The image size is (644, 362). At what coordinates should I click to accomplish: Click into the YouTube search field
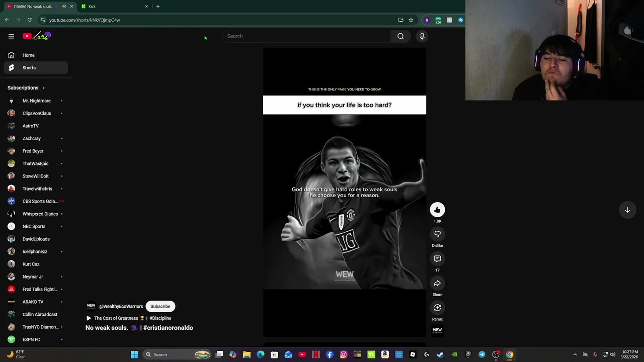(307, 36)
